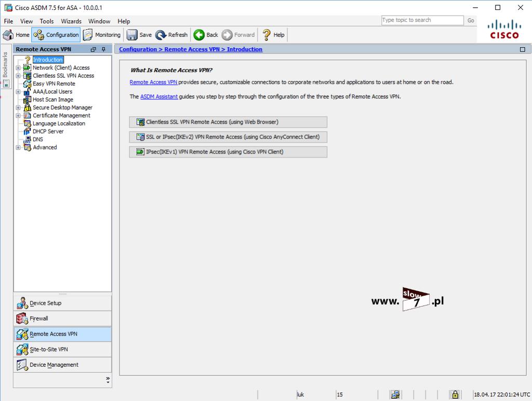
Task: Expand Certificate Management node
Action: pyautogui.click(x=18, y=115)
